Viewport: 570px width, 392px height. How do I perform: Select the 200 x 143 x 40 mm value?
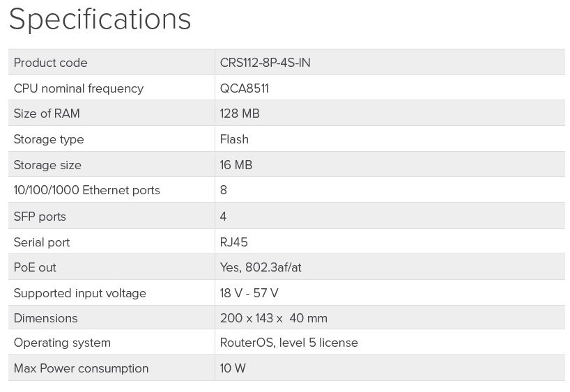tap(273, 318)
